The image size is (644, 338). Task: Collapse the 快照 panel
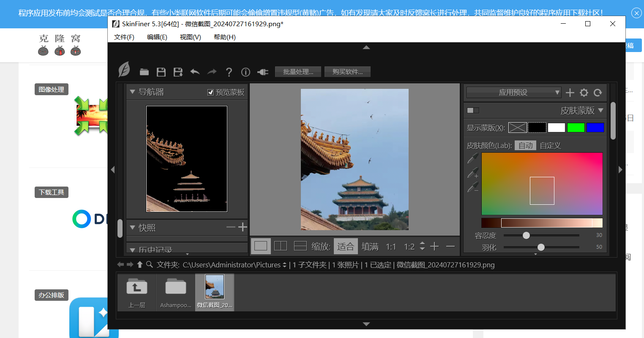click(132, 228)
